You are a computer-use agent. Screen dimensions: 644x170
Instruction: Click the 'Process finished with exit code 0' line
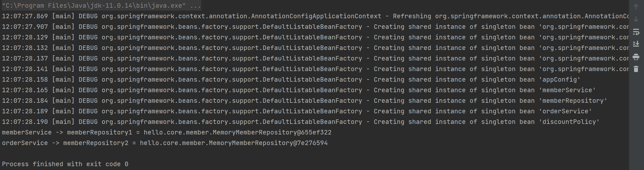(65, 164)
